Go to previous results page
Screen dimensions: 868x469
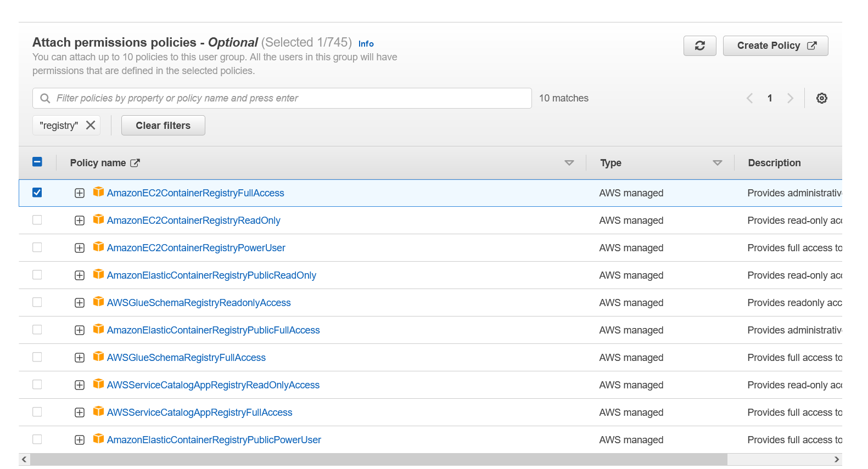[749, 98]
